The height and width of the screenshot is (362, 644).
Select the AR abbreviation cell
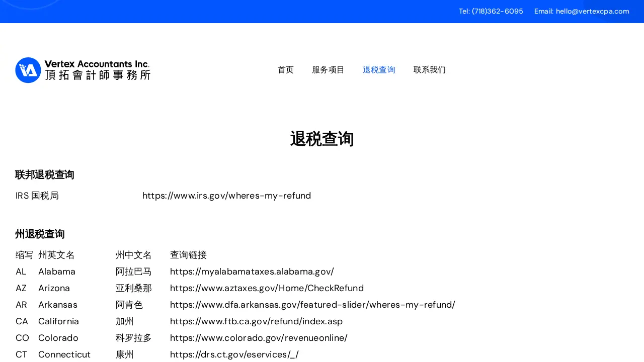21,305
